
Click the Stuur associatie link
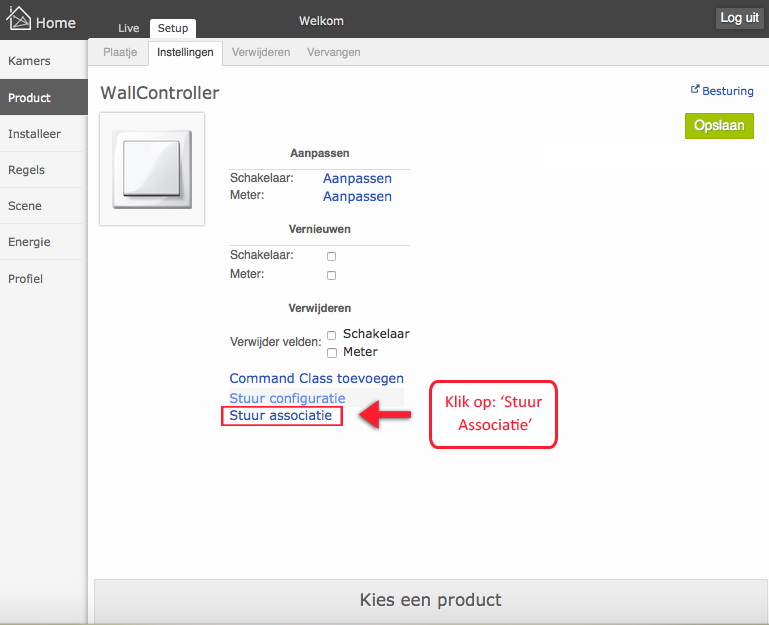(281, 416)
